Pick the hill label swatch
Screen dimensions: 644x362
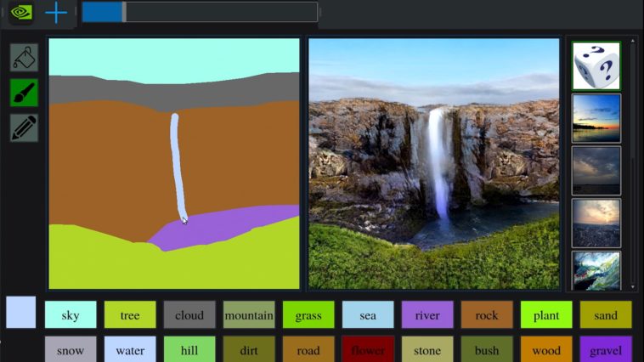[189, 349]
